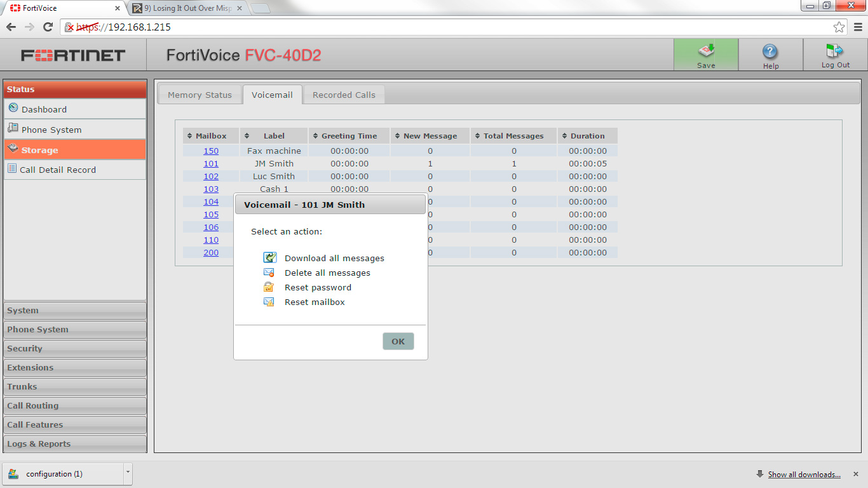Open the configuration (1) downloaded file

pyautogui.click(x=64, y=473)
